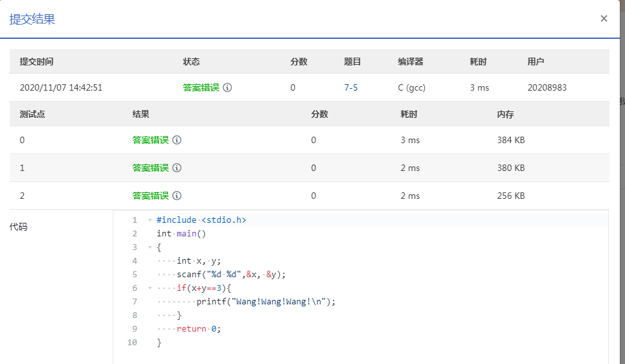
Task: Click the 提交结果 dialog title
Action: point(32,19)
